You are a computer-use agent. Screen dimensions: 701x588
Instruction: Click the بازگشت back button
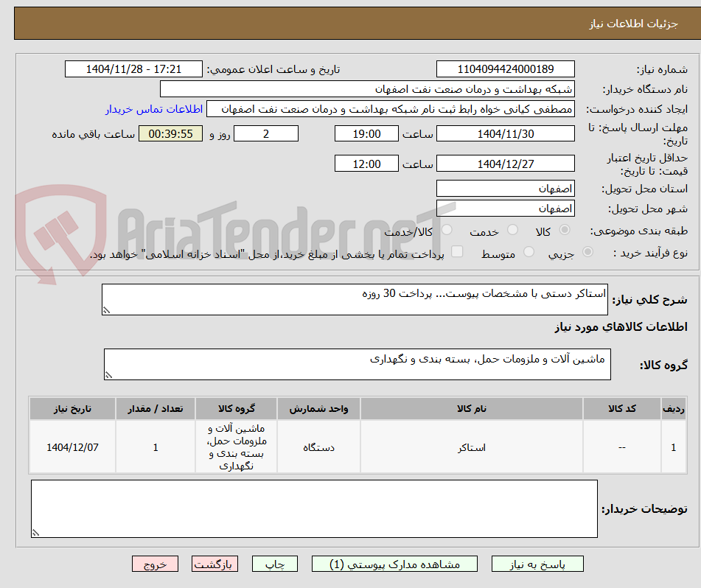pos(215,564)
